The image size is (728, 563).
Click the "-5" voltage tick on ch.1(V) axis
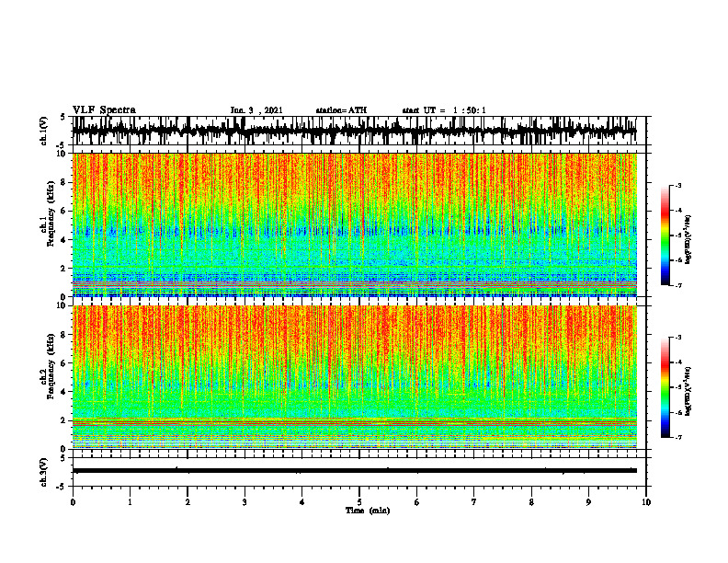coord(62,145)
